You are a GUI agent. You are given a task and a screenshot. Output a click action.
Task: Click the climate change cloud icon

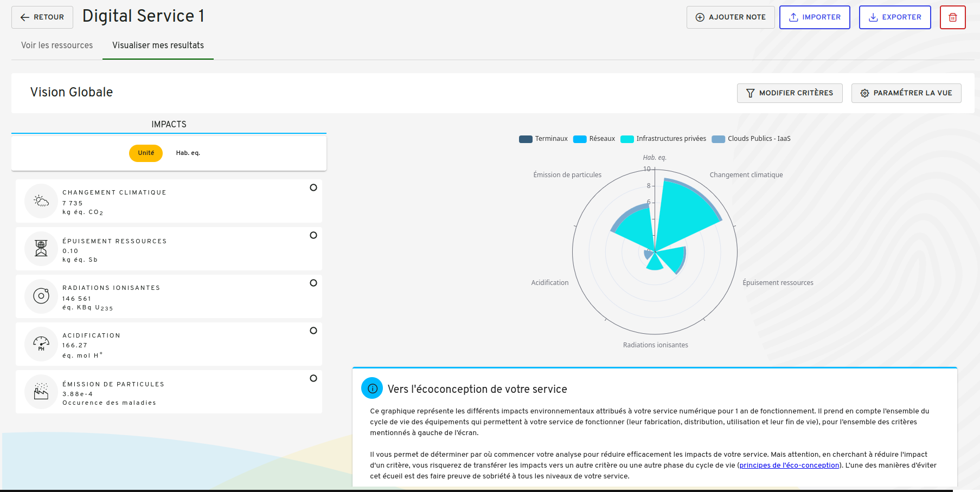[x=41, y=201]
